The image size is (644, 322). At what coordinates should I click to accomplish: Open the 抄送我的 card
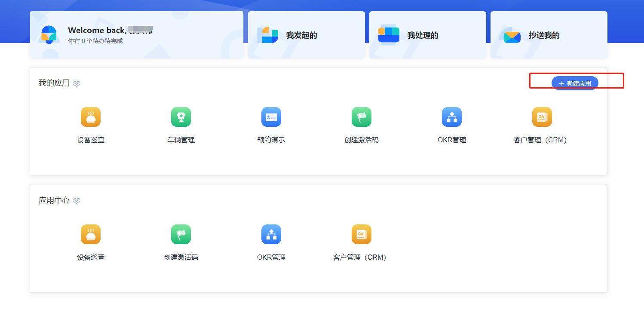point(549,35)
